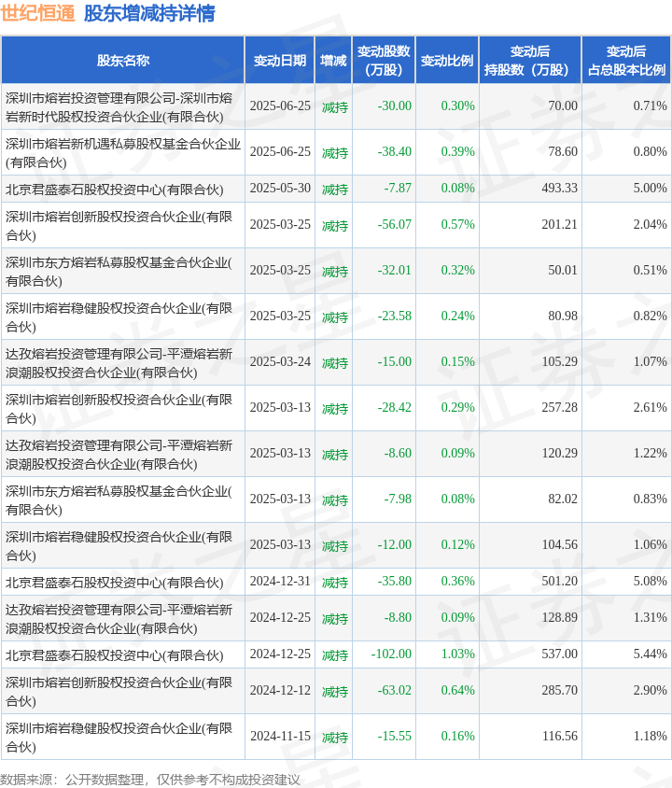Click the -12.00 share change value
The width and height of the screenshot is (672, 788).
pos(394,544)
